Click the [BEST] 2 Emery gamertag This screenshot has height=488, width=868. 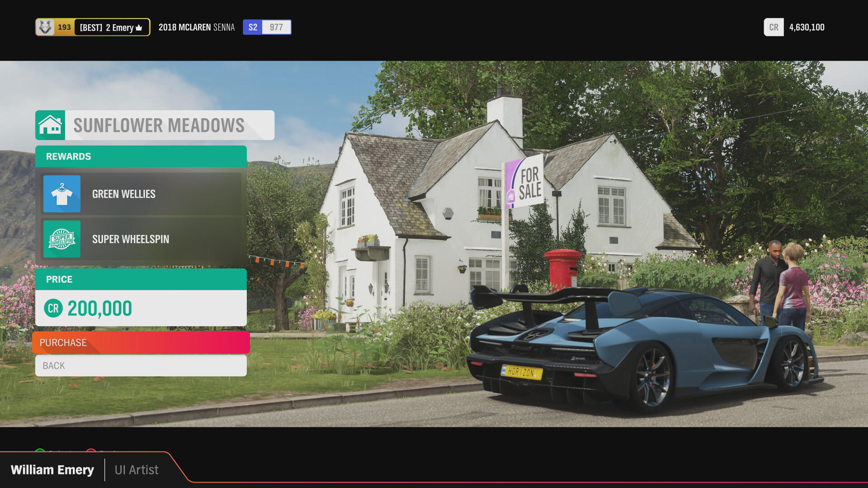click(107, 27)
